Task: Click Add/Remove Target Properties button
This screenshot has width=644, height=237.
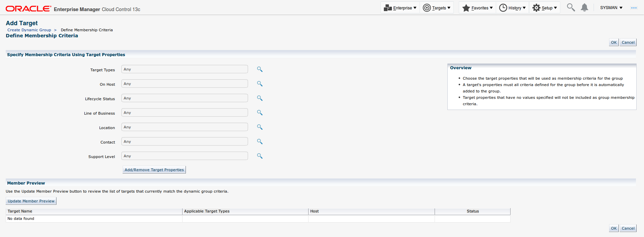Action: tap(154, 170)
